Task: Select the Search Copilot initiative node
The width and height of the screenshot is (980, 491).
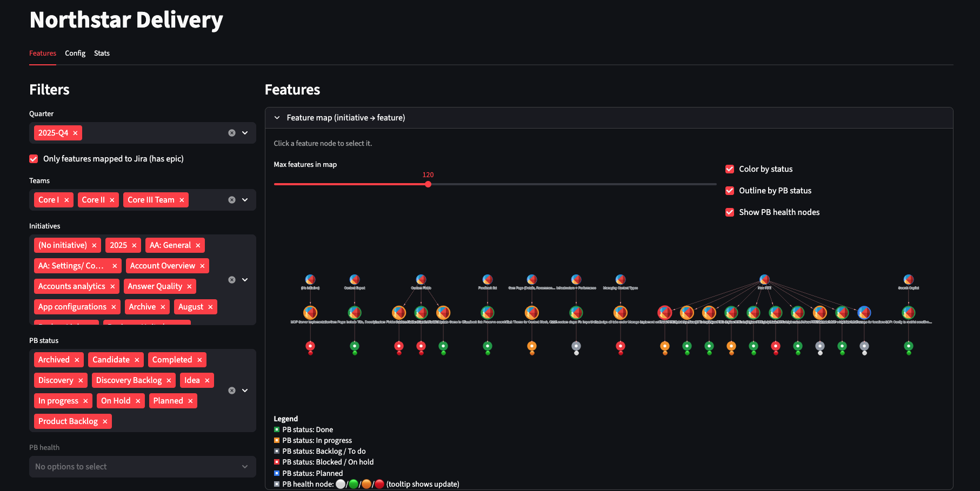Action: [909, 278]
